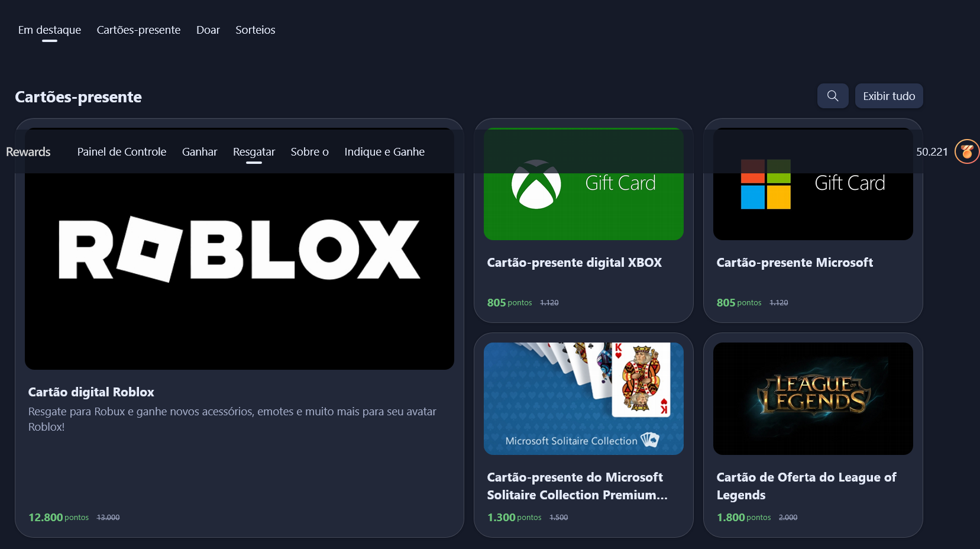Open the League of Legends card image

tap(813, 399)
